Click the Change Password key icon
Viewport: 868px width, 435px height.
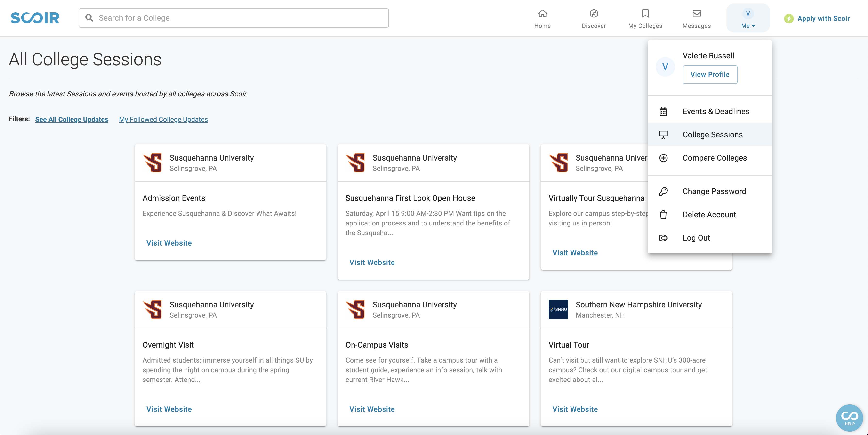pos(663,191)
